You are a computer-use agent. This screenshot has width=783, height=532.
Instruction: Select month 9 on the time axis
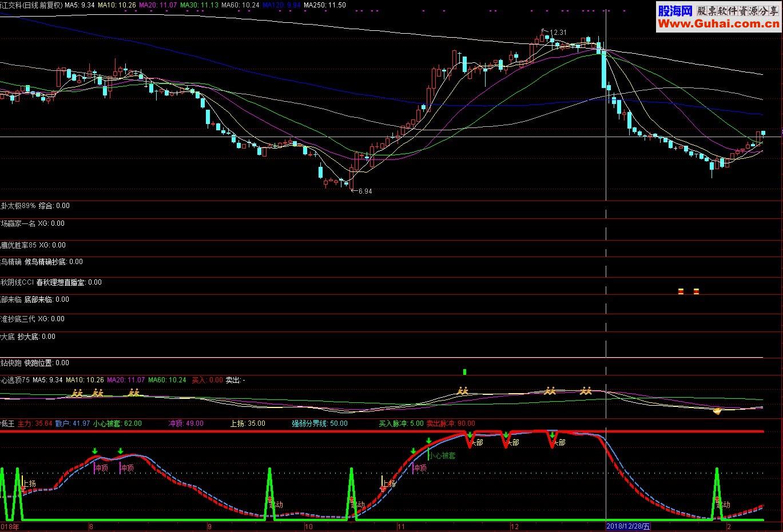tap(209, 527)
